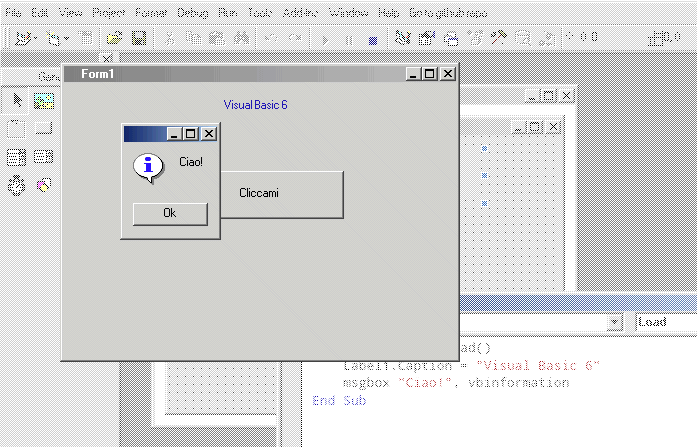Click the Start run arrow
This screenshot has height=447, width=697.
pos(325,40)
